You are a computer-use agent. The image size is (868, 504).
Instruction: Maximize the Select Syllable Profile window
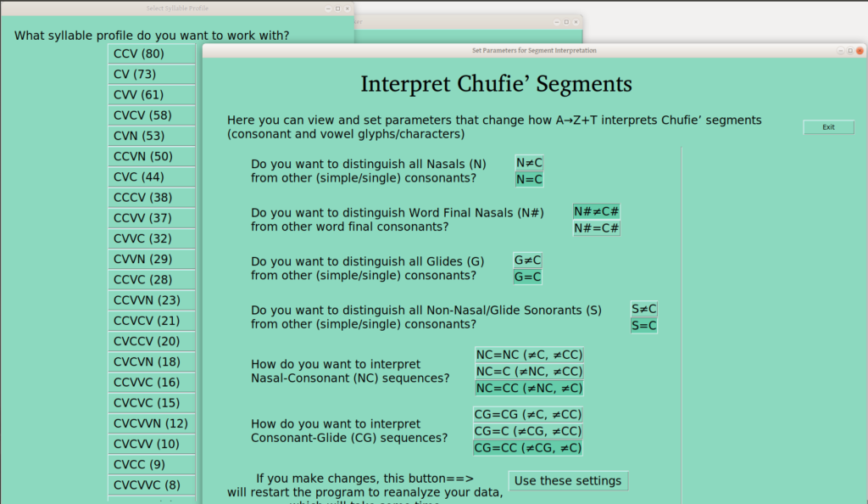click(x=337, y=8)
